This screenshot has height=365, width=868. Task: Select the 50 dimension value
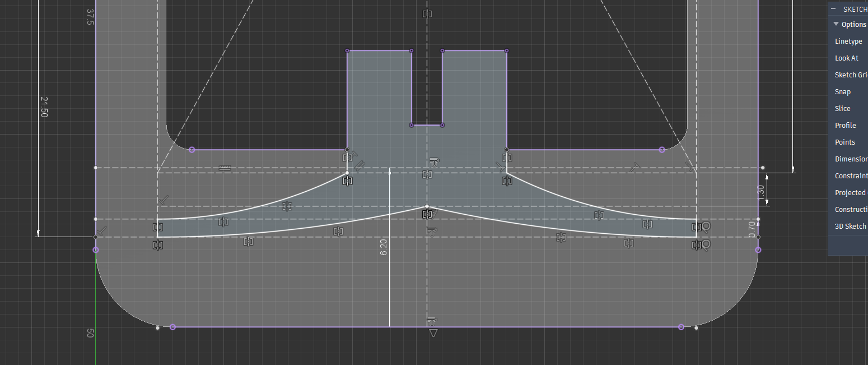[90, 333]
